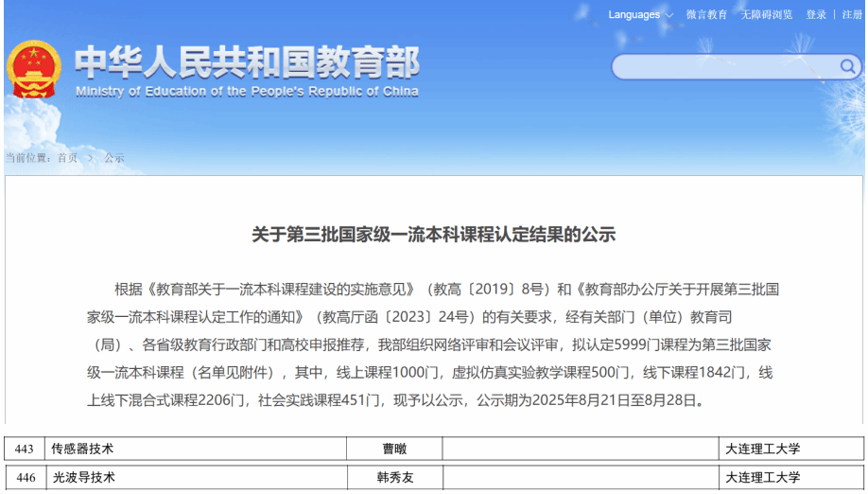Click the breadcrumb arrow separator after 首页
The width and height of the screenshot is (868, 494).
tap(91, 158)
